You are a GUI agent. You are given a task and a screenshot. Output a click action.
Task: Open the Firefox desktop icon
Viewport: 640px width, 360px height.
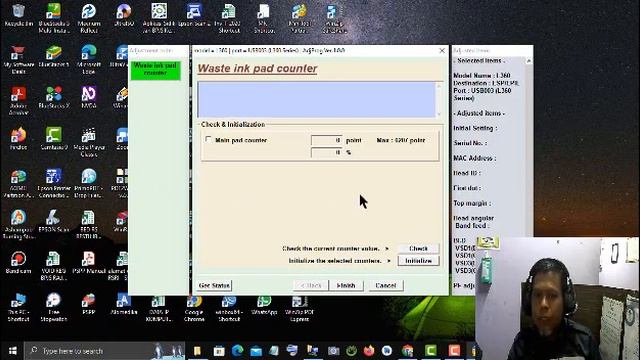coord(18,139)
